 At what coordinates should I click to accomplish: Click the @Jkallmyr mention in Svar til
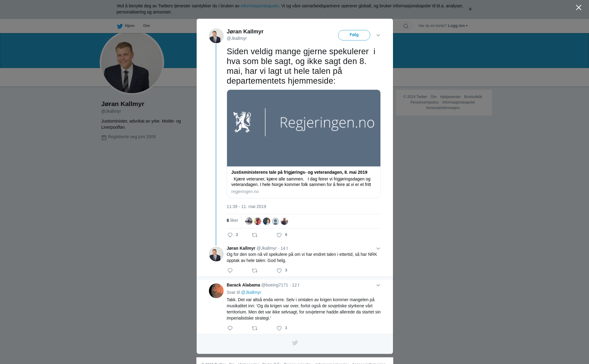pyautogui.click(x=251, y=292)
